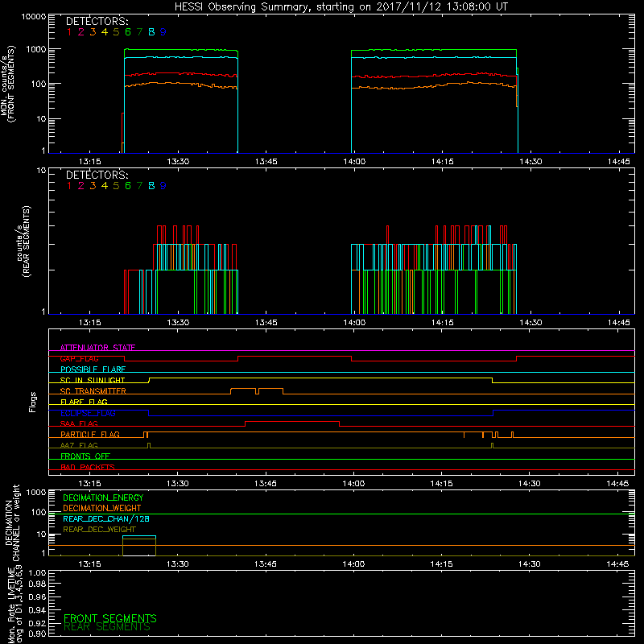
Task: Click the 13:15 tick under the Flags plot
Action: (89, 484)
